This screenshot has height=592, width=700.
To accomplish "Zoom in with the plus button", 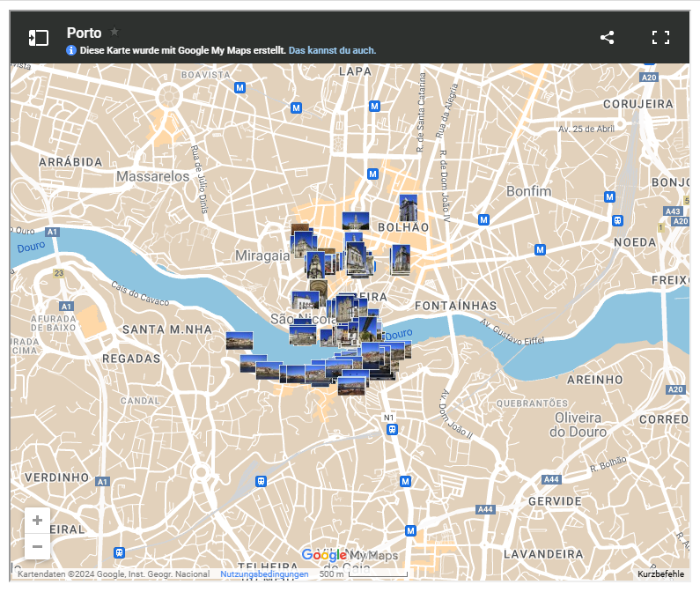I will coord(37,521).
